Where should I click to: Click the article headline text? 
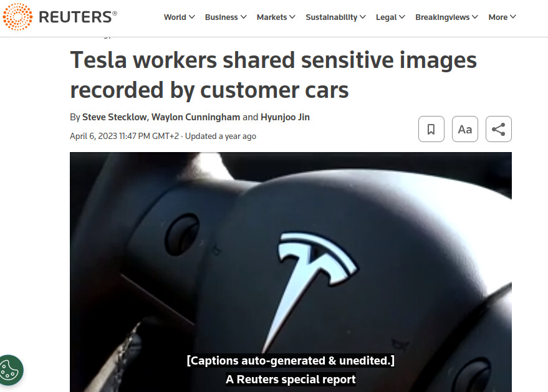(273, 75)
